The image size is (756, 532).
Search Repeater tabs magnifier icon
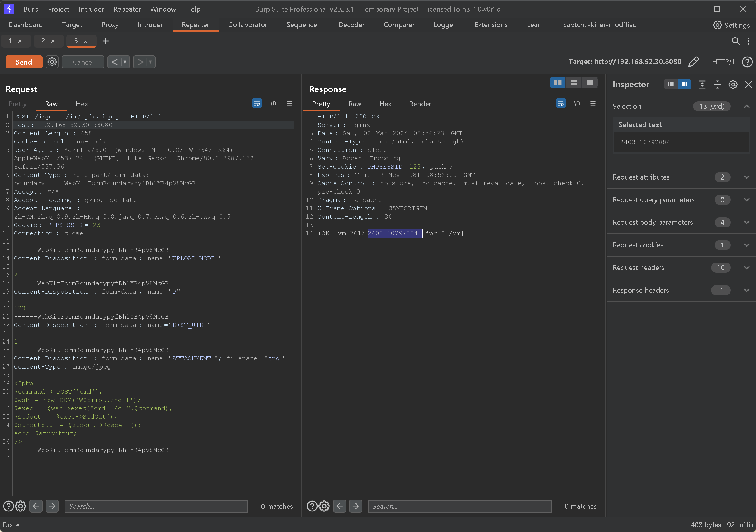(x=735, y=41)
